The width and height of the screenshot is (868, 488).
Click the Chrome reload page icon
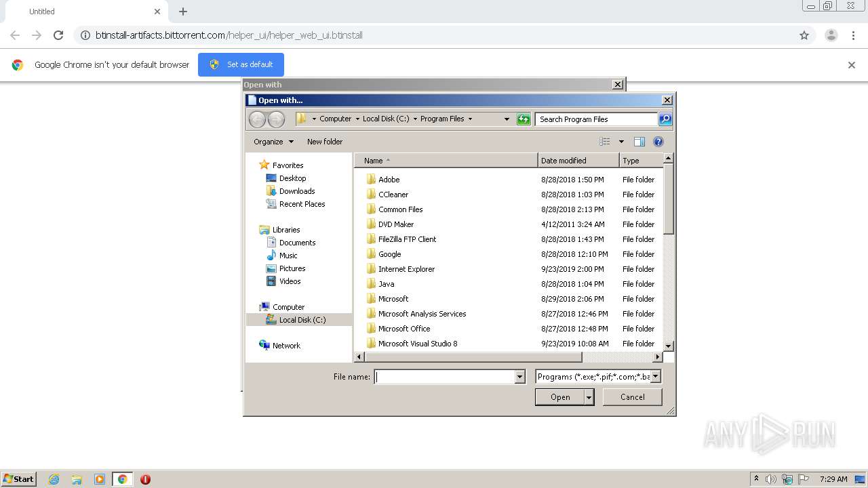[58, 35]
